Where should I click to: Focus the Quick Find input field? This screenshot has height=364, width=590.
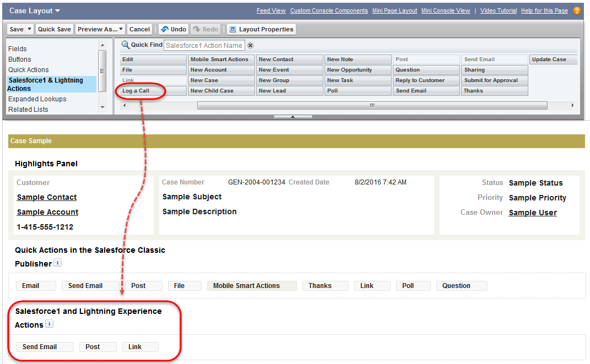click(204, 46)
